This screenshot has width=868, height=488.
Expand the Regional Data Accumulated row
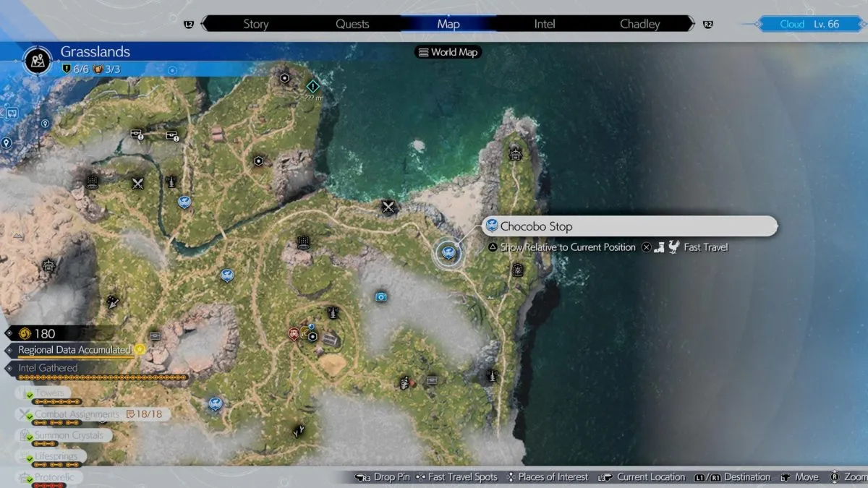point(69,350)
